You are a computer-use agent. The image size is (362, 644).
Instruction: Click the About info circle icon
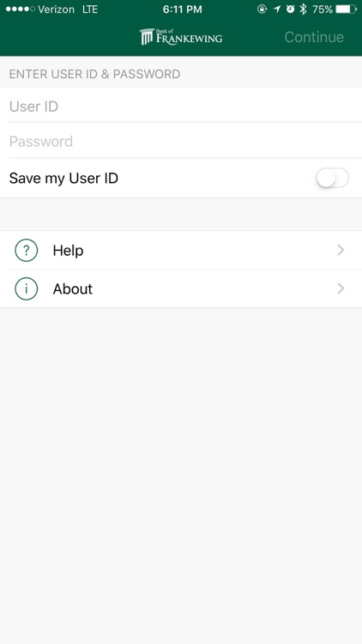[27, 289]
